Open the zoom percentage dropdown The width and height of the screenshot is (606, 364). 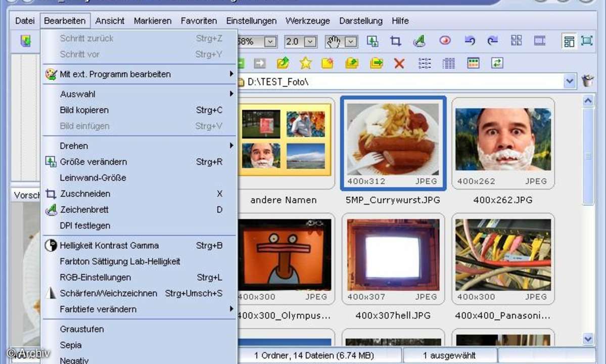pyautogui.click(x=271, y=41)
